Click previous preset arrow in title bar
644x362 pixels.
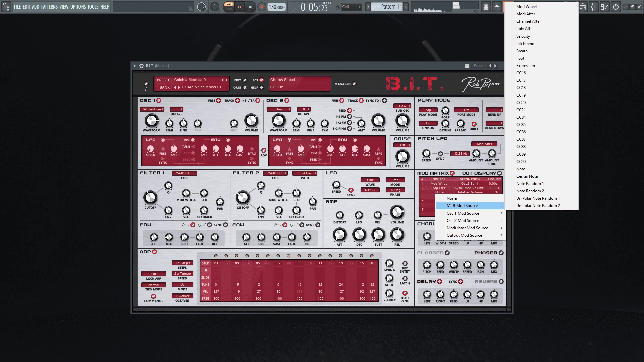[x=490, y=66]
